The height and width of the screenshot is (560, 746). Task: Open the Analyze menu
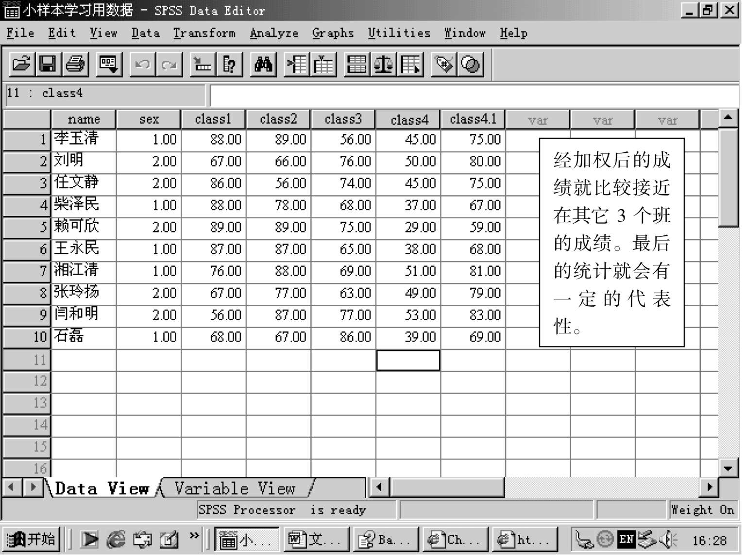pos(274,33)
